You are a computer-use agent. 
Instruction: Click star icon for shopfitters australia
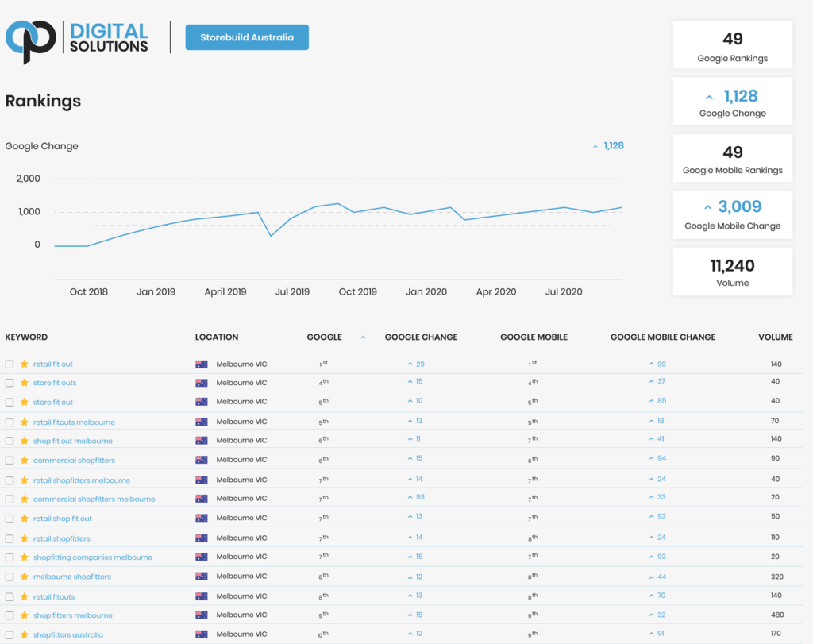coord(25,635)
